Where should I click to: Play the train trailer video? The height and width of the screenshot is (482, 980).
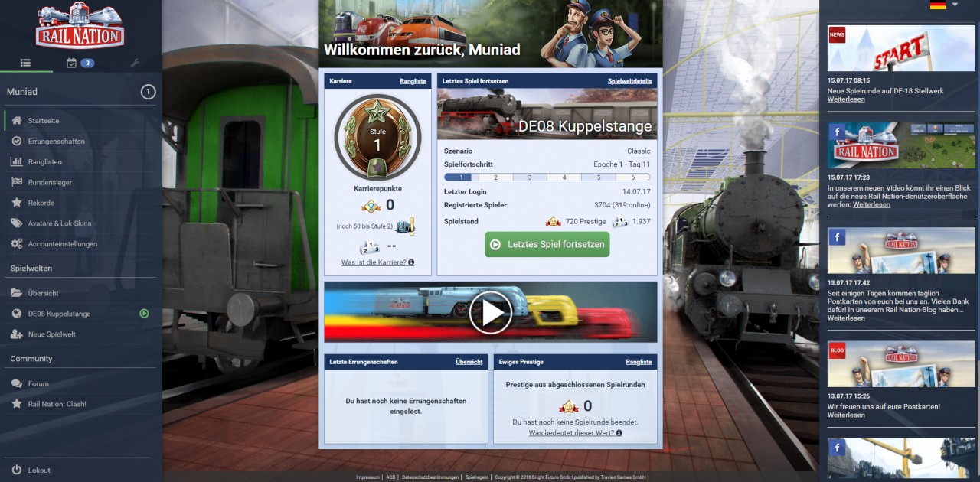[490, 312]
